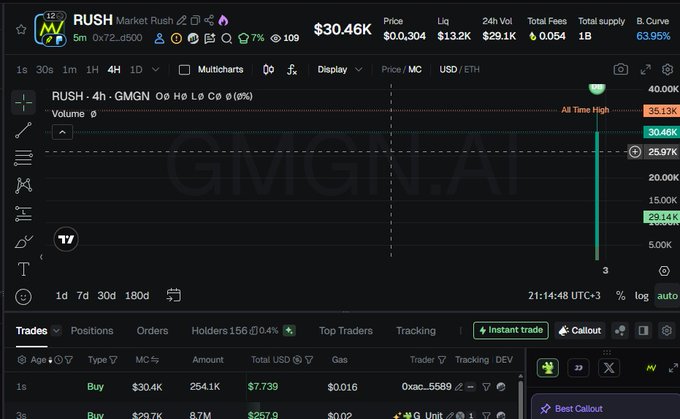Image resolution: width=680 pixels, height=419 pixels.
Task: Select the 1s timeframe
Action: 22,69
